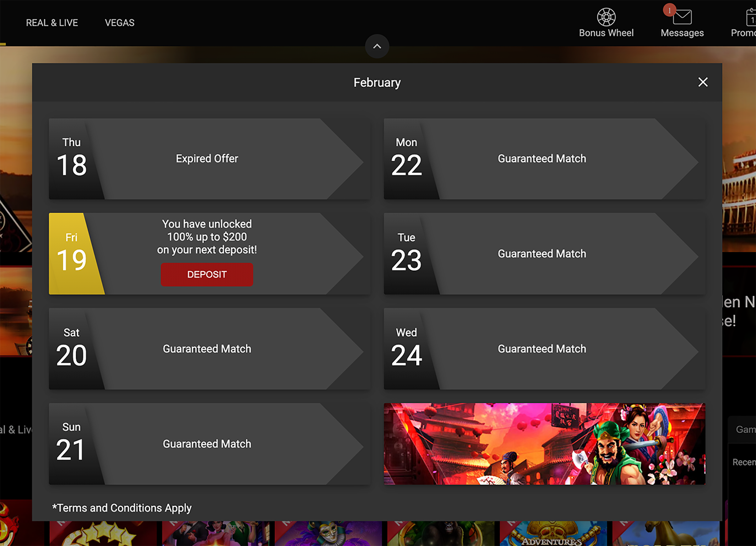The width and height of the screenshot is (756, 546).
Task: Click the Asian-themed game promo banner
Action: [544, 444]
